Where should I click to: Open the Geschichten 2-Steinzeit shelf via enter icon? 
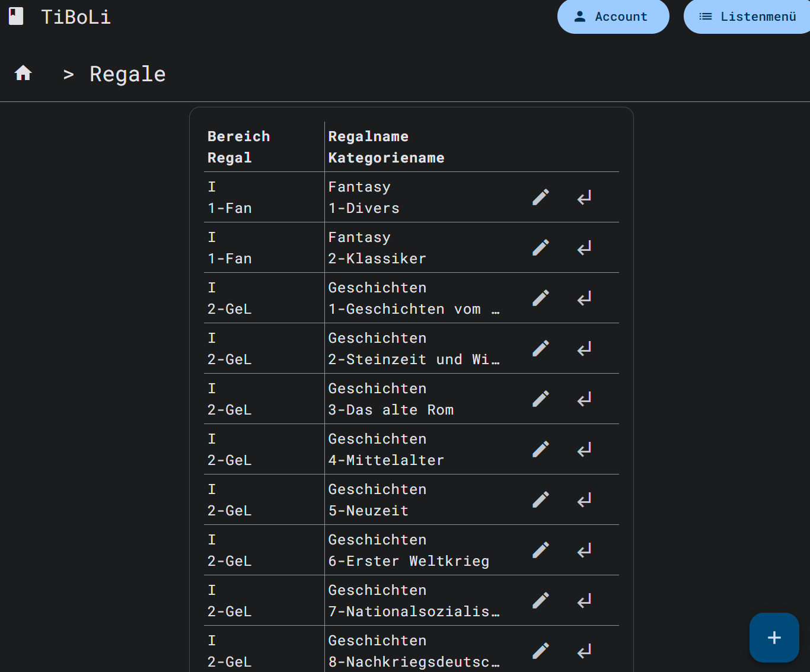click(583, 348)
